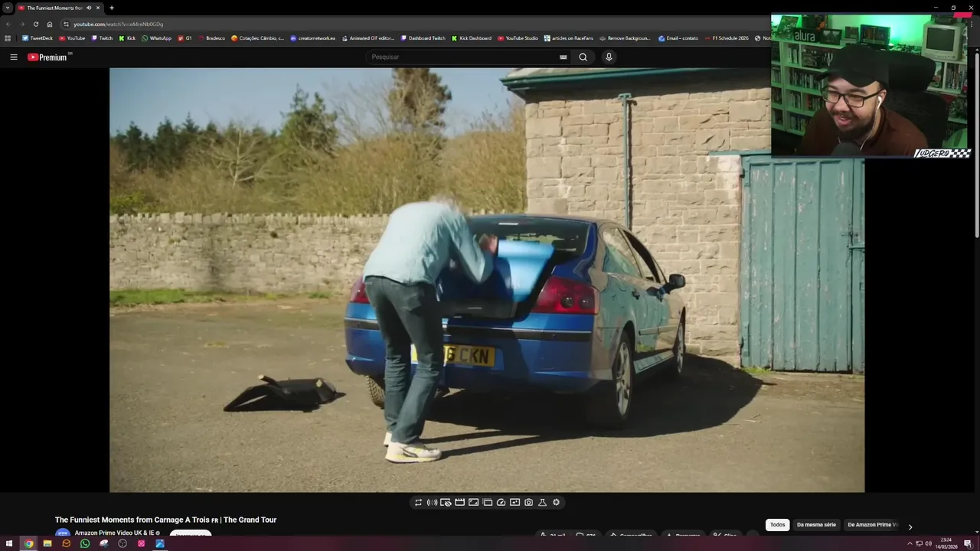
Task: Toggle the hide-controls eye icon
Action: (446, 503)
